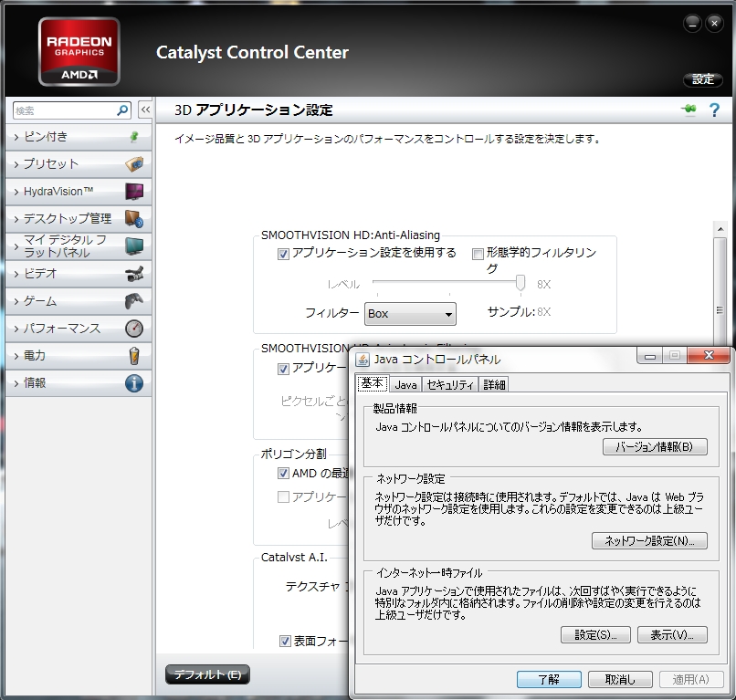Expand the 情報 sidebar section

79,382
